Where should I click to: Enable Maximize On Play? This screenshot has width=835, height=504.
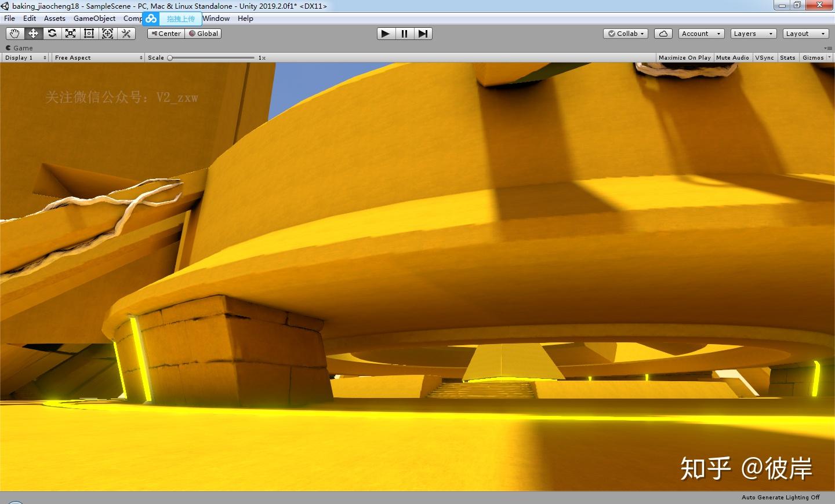(x=684, y=58)
